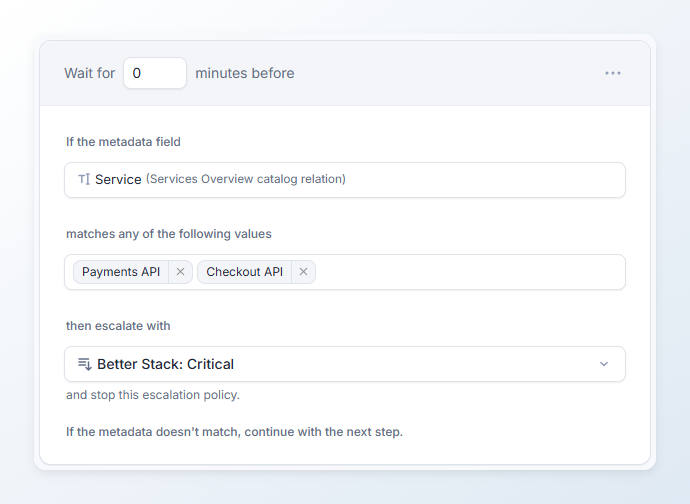Focus the wait minutes input field

tap(154, 73)
